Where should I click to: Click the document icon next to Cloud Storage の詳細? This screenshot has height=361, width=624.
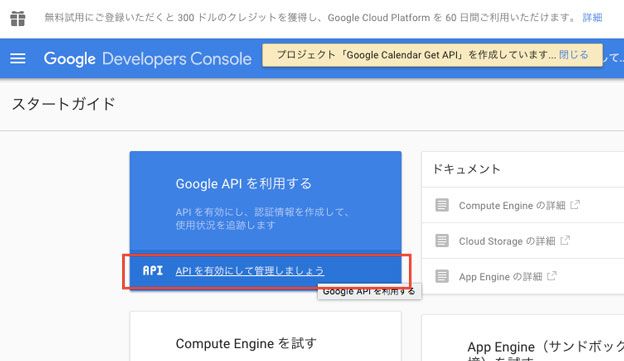click(x=442, y=241)
